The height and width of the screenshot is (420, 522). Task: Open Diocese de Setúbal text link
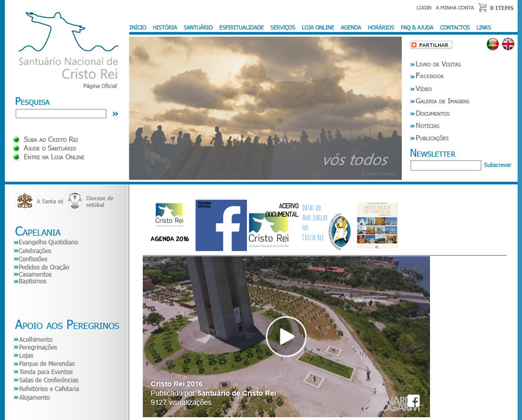(100, 201)
